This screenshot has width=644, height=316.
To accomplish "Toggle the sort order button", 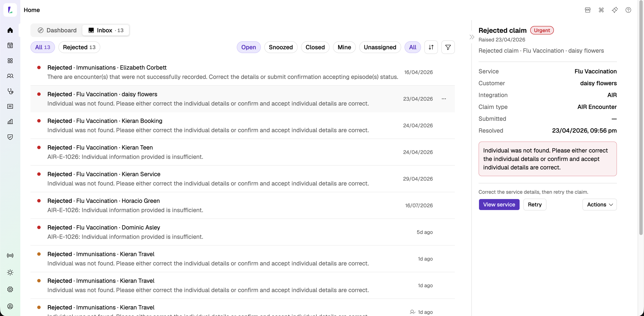I will [431, 47].
